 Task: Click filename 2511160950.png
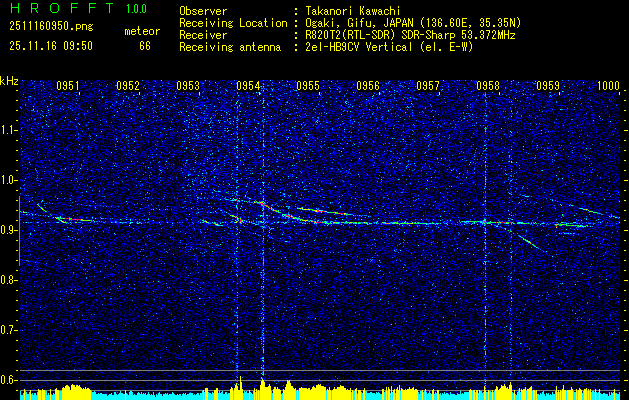(51, 27)
